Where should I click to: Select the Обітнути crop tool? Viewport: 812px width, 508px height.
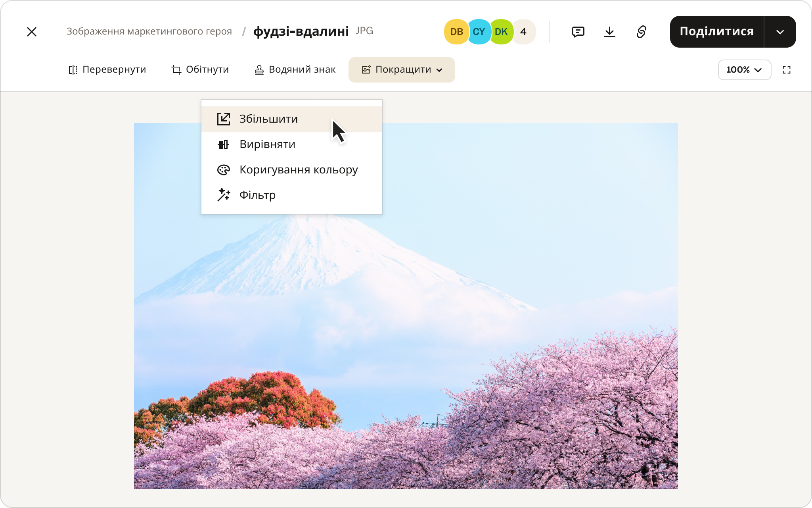(200, 70)
